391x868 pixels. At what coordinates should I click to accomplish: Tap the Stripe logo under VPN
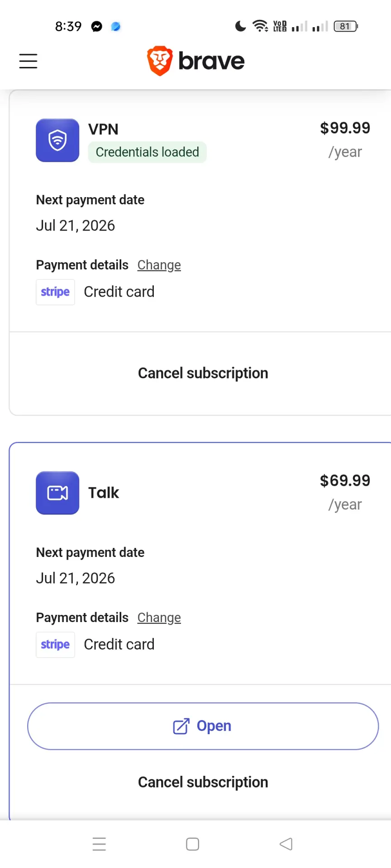point(55,292)
